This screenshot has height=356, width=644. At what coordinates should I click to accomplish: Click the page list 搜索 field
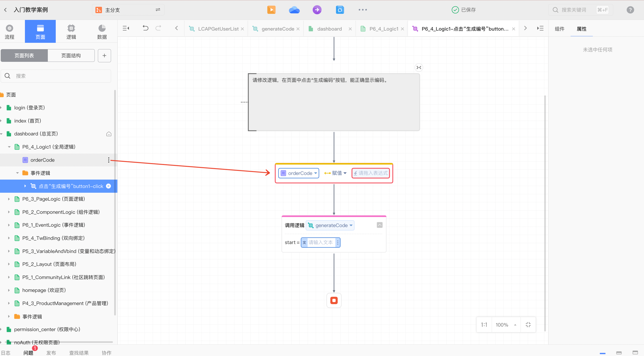point(56,76)
